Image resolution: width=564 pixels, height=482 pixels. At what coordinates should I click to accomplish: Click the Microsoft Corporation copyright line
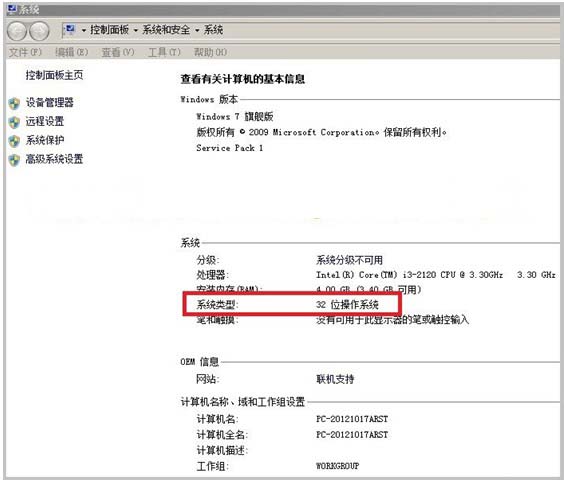tap(322, 132)
